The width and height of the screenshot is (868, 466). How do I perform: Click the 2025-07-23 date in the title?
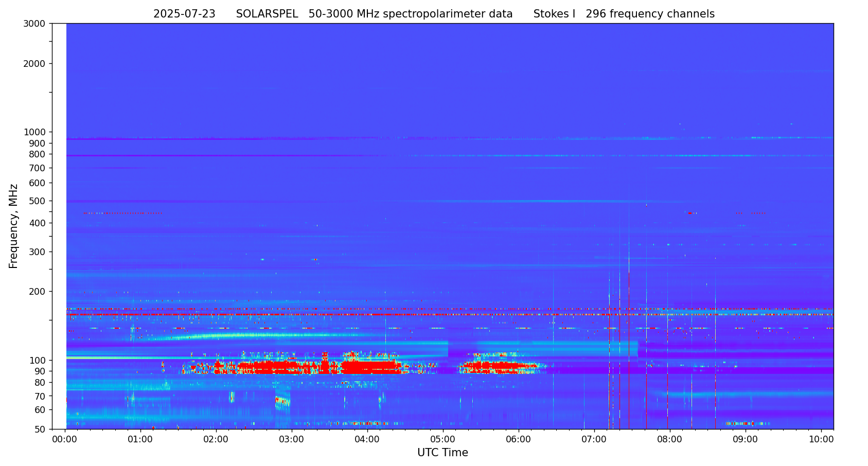click(184, 14)
